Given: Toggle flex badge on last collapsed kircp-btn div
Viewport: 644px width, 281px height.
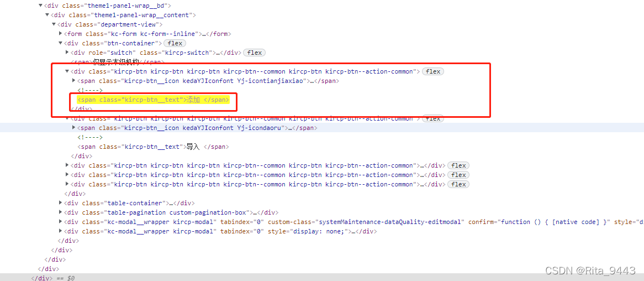Looking at the screenshot, I should pyautogui.click(x=458, y=184).
